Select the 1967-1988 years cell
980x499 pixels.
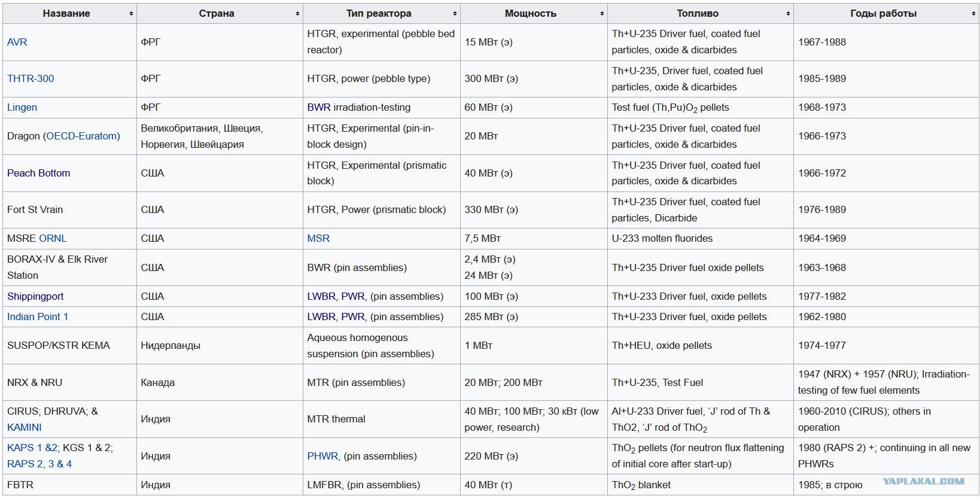[886, 42]
